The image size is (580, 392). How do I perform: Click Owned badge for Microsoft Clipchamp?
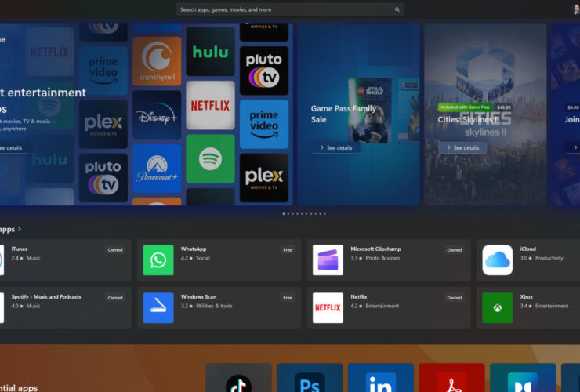coord(455,250)
